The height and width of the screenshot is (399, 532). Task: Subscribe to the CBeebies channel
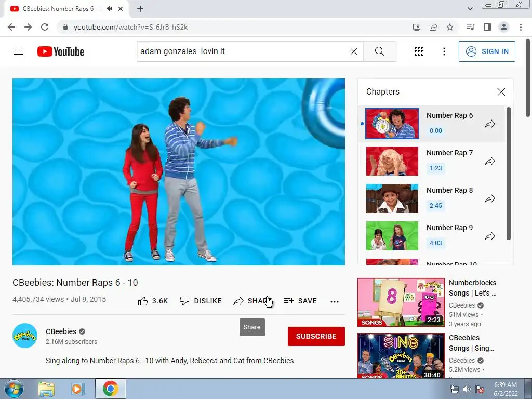pos(316,336)
